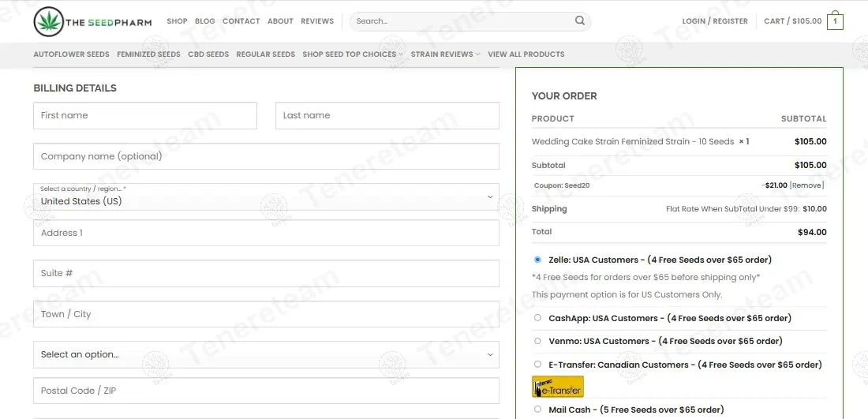Viewport: 868px width, 419px height.
Task: Open the cart bag icon
Action: [835, 21]
